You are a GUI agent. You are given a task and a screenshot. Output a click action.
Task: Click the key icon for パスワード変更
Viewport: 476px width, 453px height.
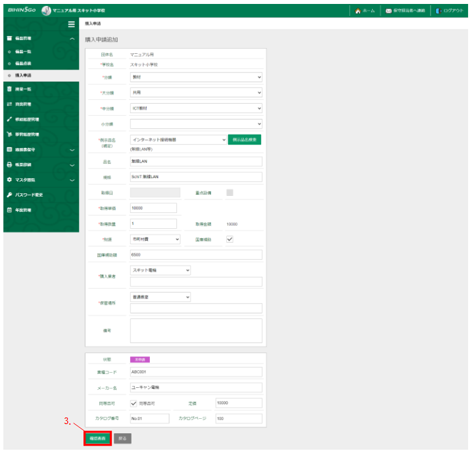tap(9, 195)
